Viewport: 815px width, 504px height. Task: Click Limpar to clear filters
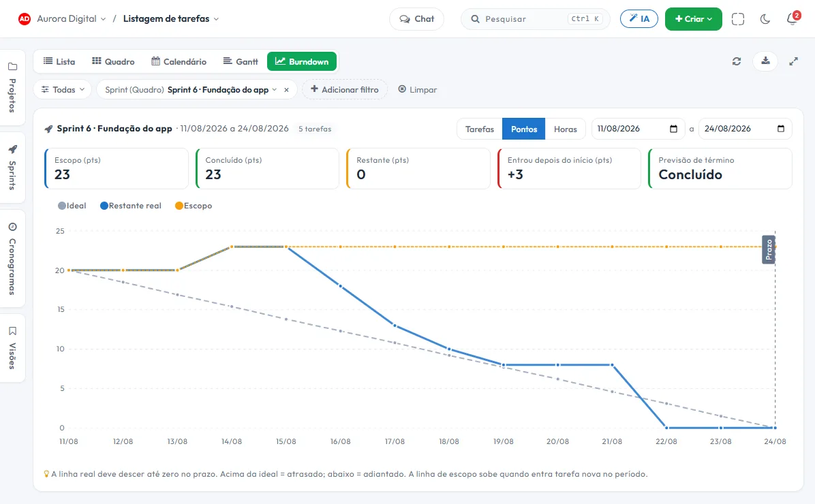(x=417, y=89)
